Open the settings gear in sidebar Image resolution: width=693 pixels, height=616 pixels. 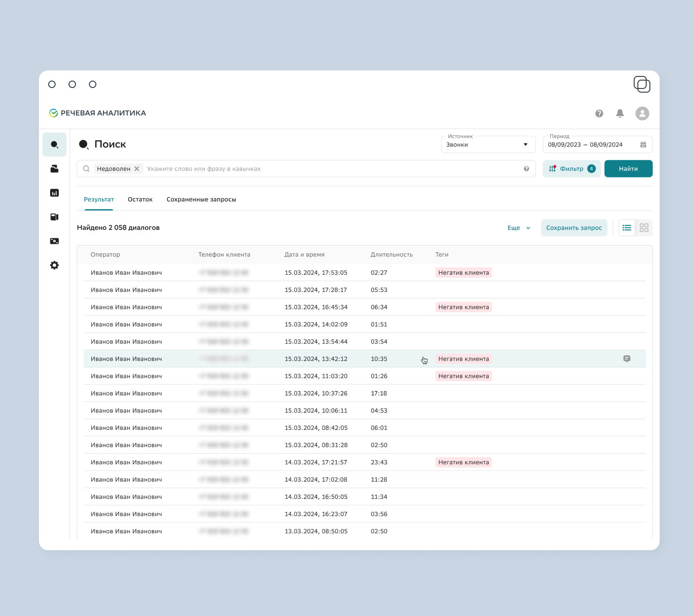[54, 265]
